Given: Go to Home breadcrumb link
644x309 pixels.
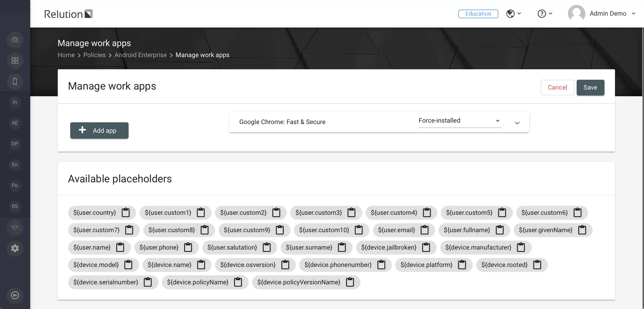Looking at the screenshot, I should pyautogui.click(x=66, y=55).
